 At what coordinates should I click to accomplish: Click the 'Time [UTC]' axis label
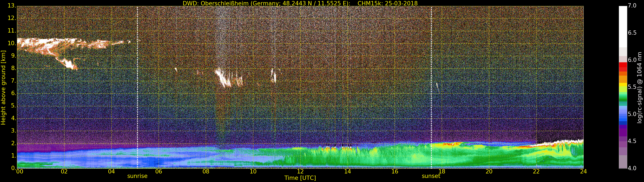(x=300, y=178)
